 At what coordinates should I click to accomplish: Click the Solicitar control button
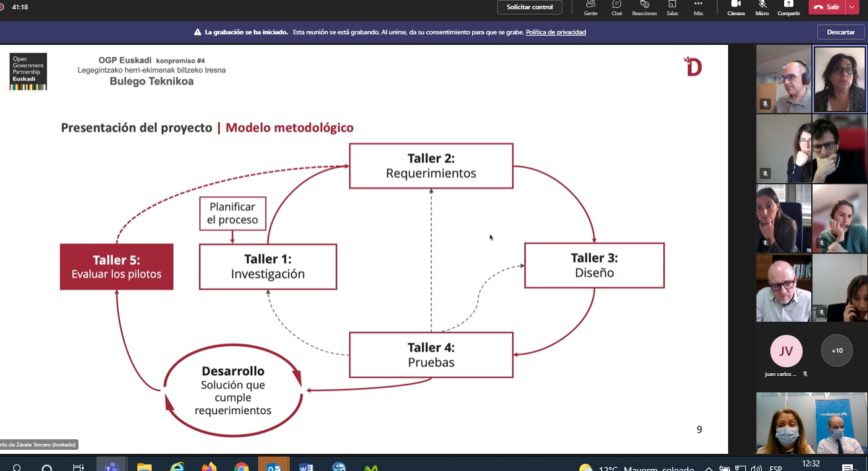[x=529, y=7]
